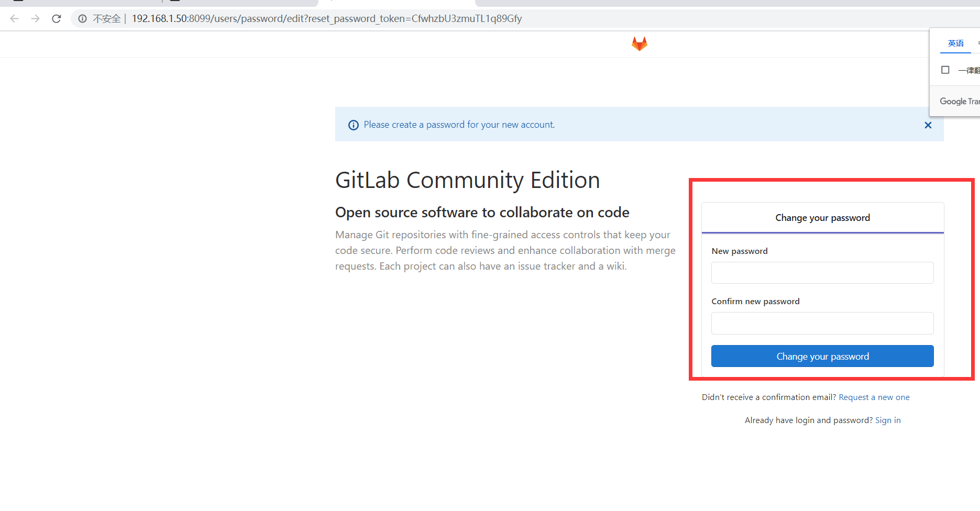Dismiss the password notification banner

pos(928,125)
